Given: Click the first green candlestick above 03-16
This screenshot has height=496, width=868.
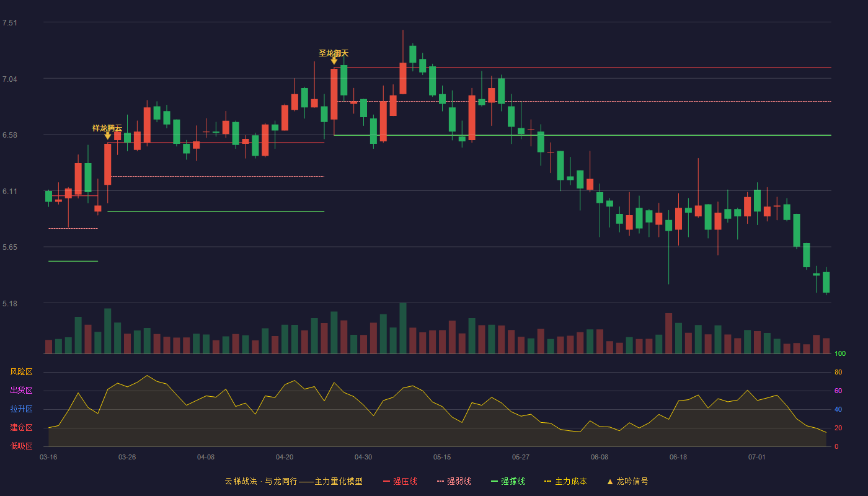Looking at the screenshot, I should [x=48, y=196].
